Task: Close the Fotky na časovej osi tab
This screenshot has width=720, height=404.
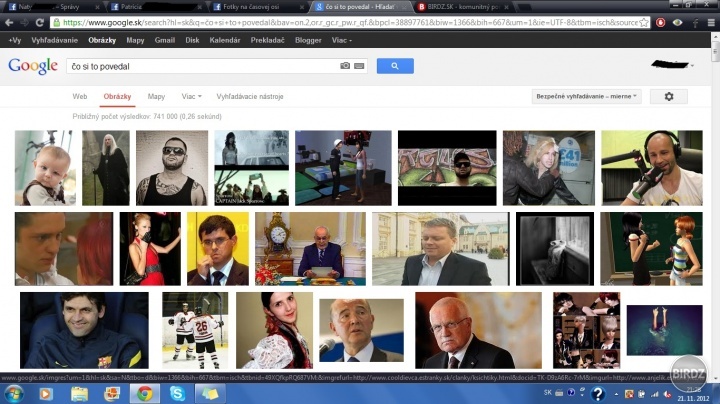Action: 301,7
